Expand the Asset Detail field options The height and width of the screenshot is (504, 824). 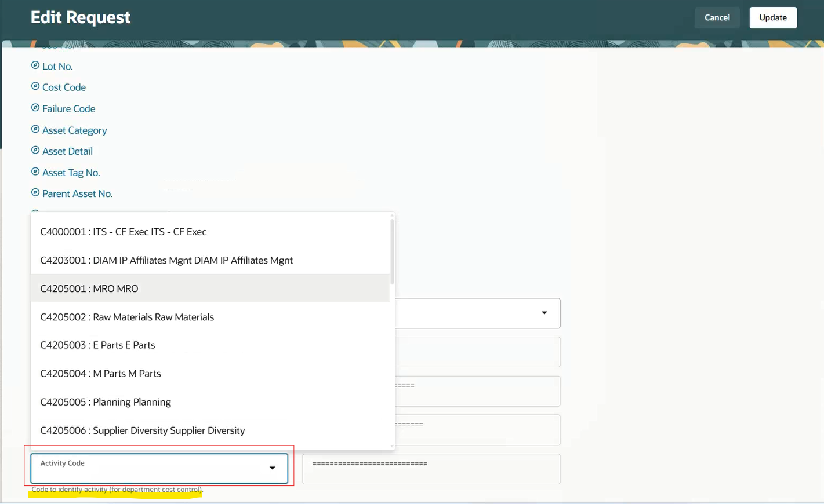(67, 151)
